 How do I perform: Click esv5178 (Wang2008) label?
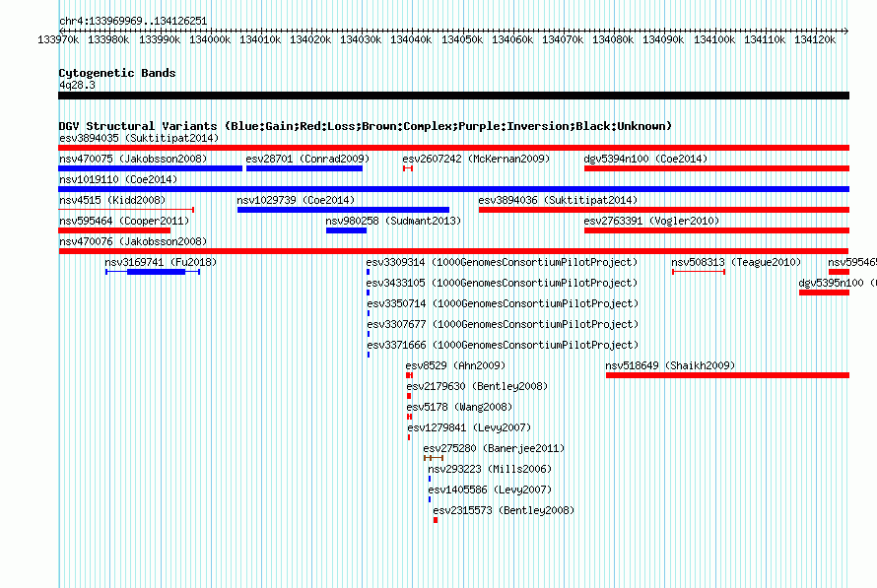pos(459,407)
